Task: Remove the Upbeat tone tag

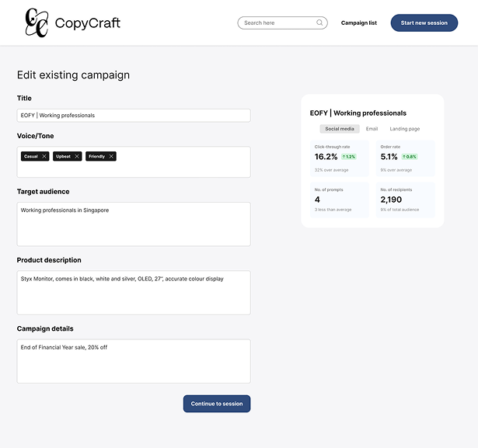Action: [77, 156]
